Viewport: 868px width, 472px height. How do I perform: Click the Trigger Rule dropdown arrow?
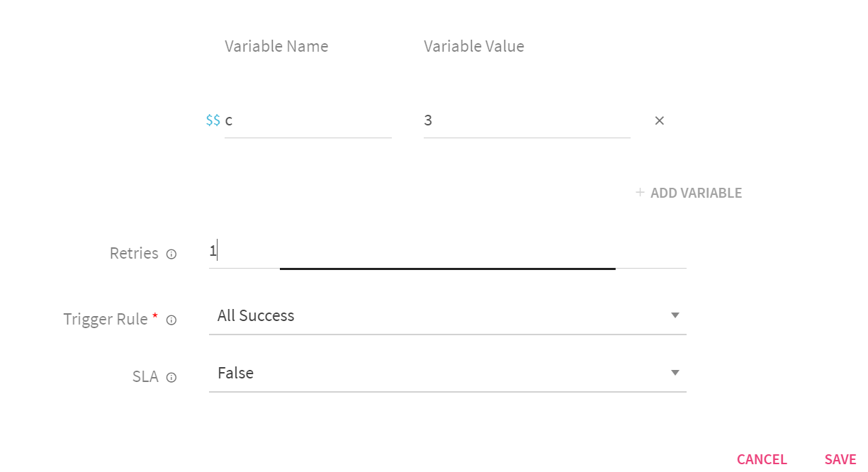click(675, 315)
